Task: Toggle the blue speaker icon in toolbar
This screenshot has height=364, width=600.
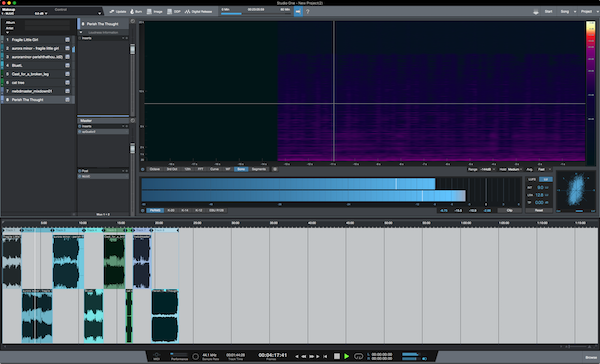Action: 298,11
